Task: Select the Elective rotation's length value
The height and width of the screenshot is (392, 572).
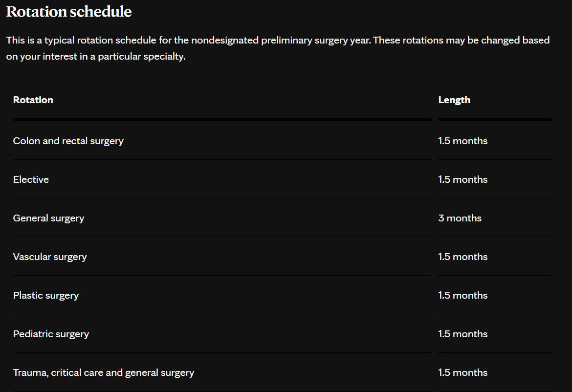Action: coord(463,180)
